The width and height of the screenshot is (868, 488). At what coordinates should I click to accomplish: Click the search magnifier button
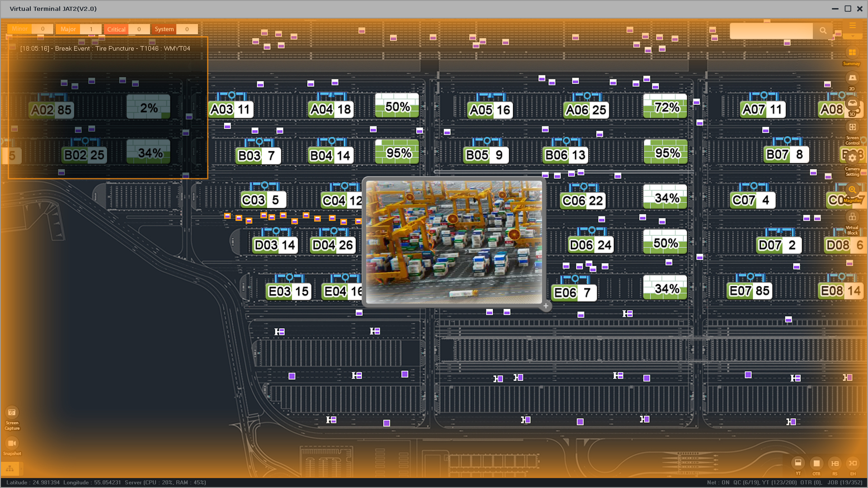coord(823,31)
